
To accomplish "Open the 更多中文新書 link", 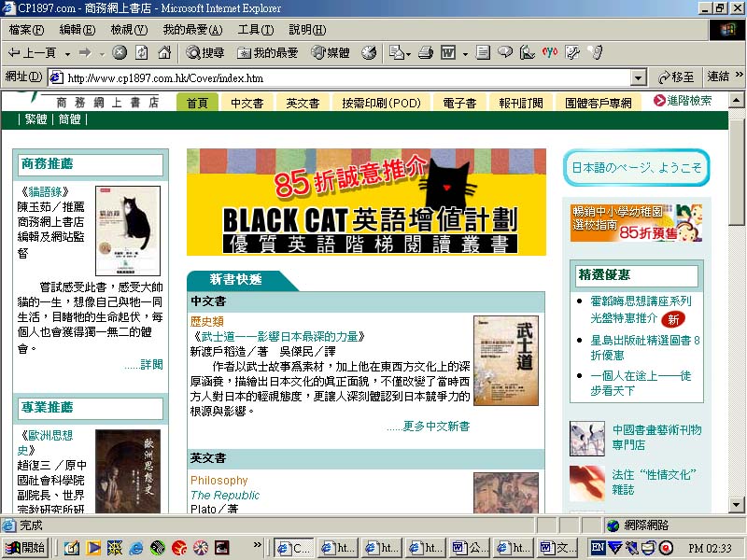I will pyautogui.click(x=429, y=427).
